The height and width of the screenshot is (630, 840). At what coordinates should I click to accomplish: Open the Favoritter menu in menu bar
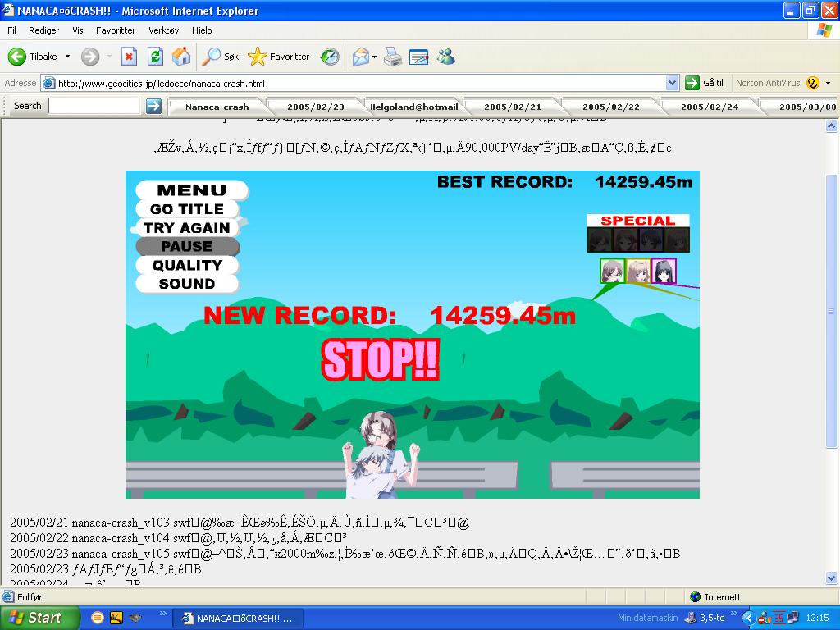coord(116,30)
